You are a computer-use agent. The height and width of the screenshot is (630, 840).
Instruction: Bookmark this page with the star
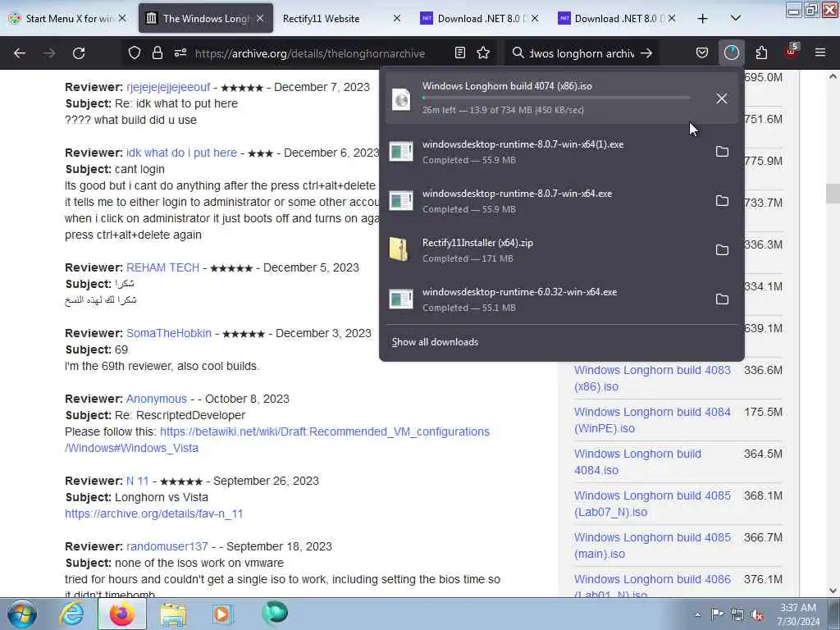click(483, 52)
